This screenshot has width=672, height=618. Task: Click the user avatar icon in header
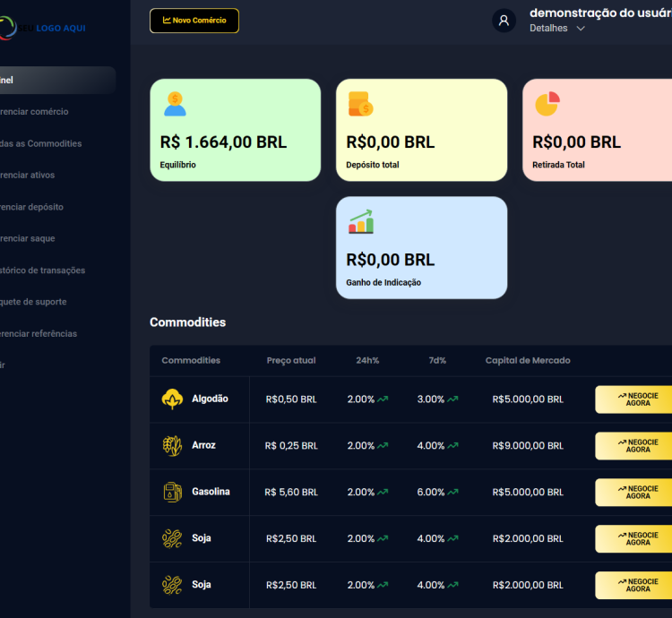(504, 21)
